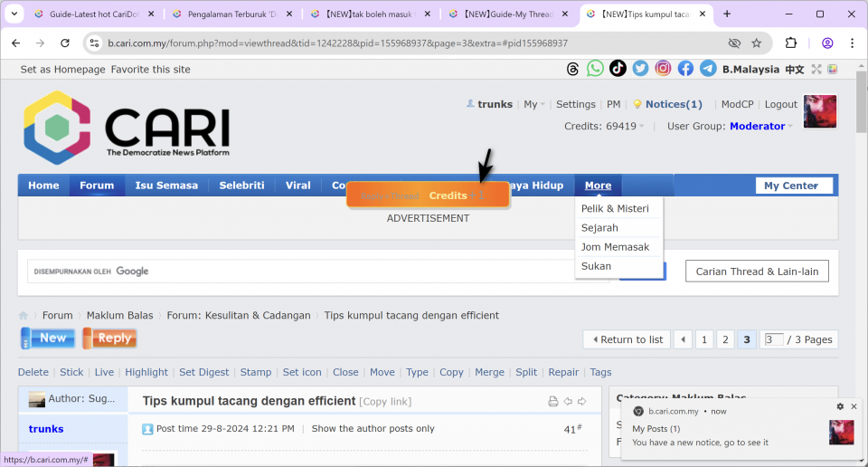This screenshot has width=868, height=467.
Task: Click the page number input box
Action: coord(773,339)
